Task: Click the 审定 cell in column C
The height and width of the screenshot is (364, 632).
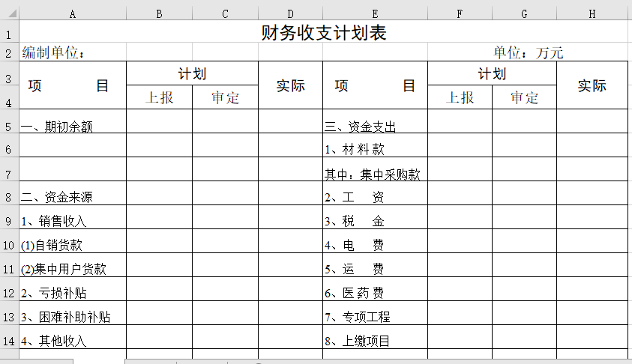Action: pos(226,97)
